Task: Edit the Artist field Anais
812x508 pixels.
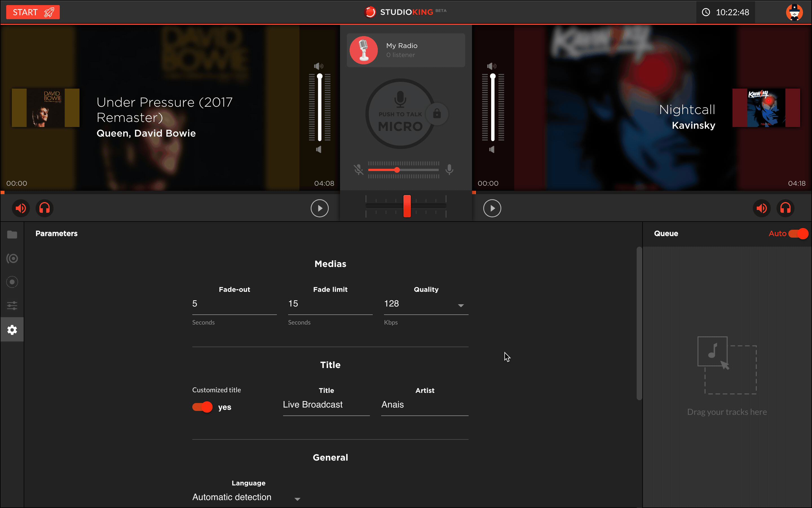Action: click(424, 405)
